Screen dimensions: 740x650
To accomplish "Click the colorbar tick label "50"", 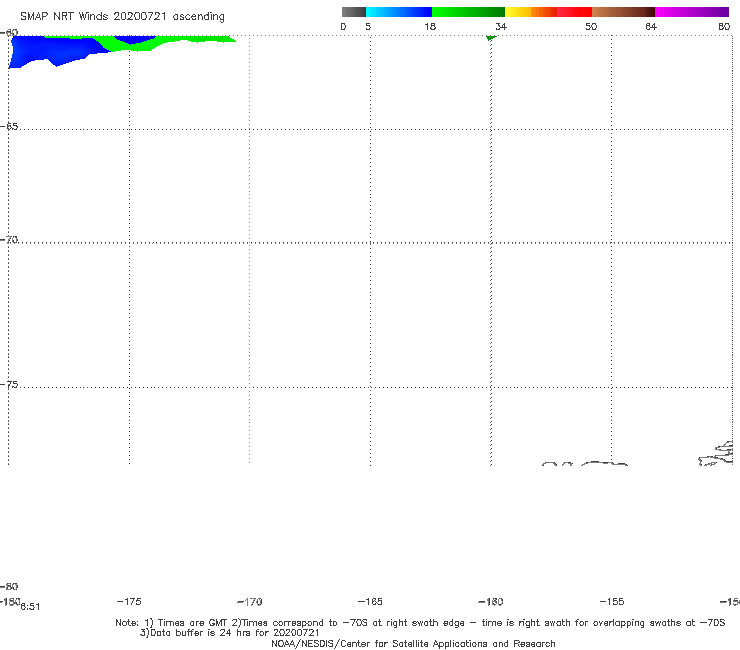I will click(x=591, y=26).
